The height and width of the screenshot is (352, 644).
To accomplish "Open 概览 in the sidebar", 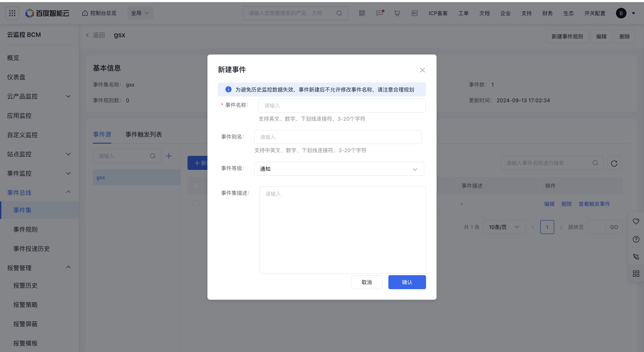I will coord(13,58).
